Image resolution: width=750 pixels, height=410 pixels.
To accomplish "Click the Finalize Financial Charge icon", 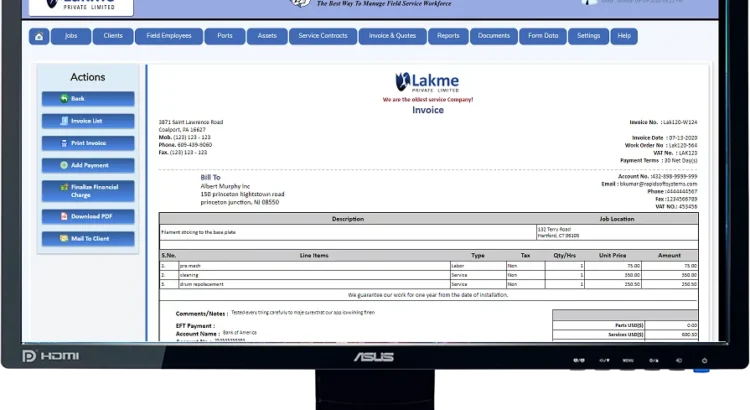I will [64, 187].
